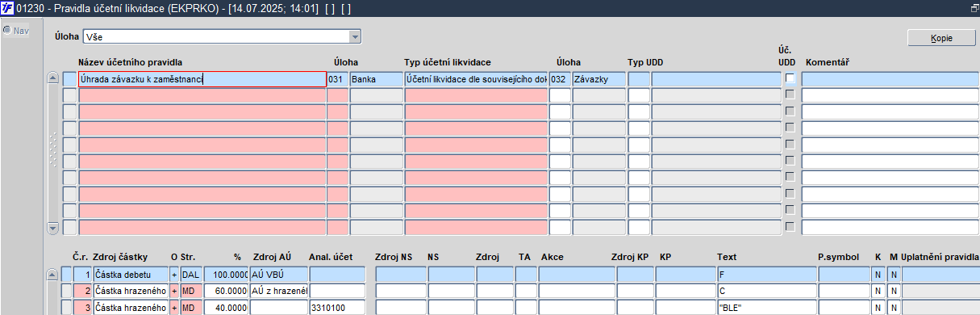The height and width of the screenshot is (315, 980).
Task: Click the Úloha code field 032
Action: pyautogui.click(x=560, y=79)
